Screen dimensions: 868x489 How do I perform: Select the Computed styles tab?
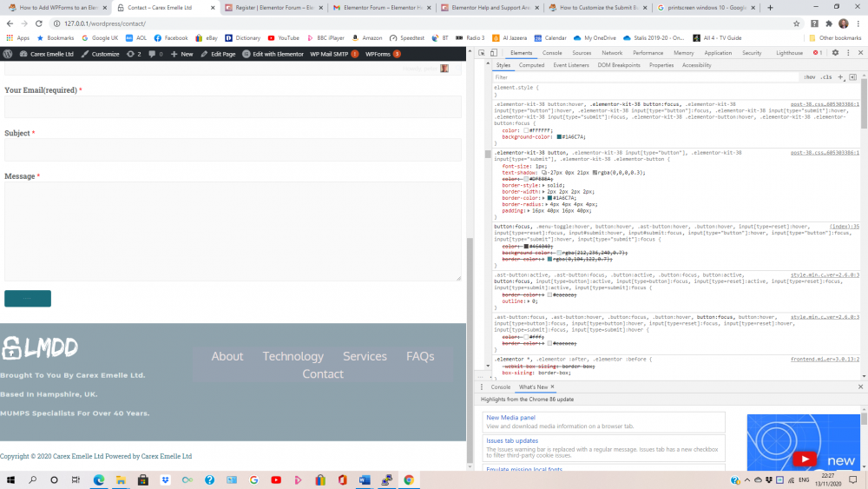(x=531, y=65)
